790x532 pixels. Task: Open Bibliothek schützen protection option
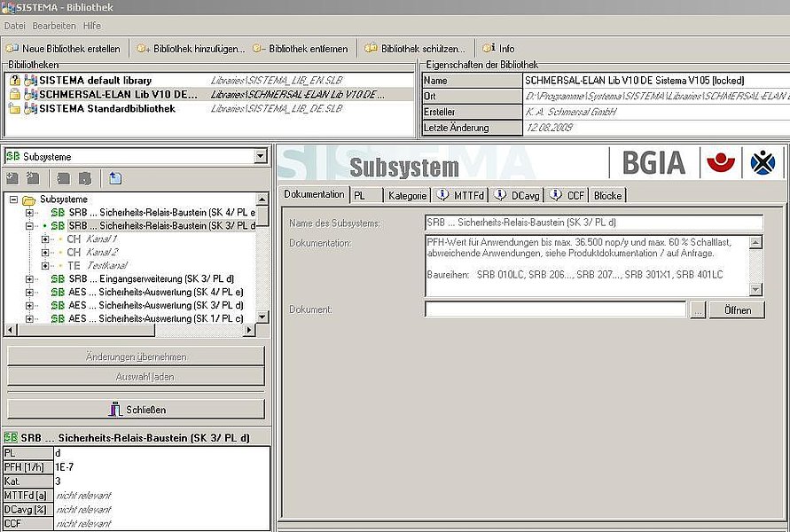[415, 49]
